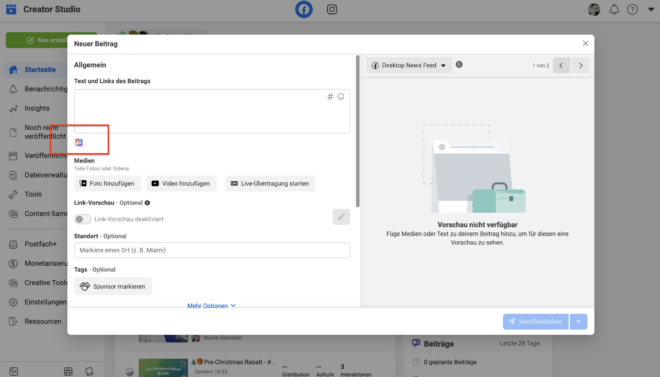Open notifications bell in header

614,9
